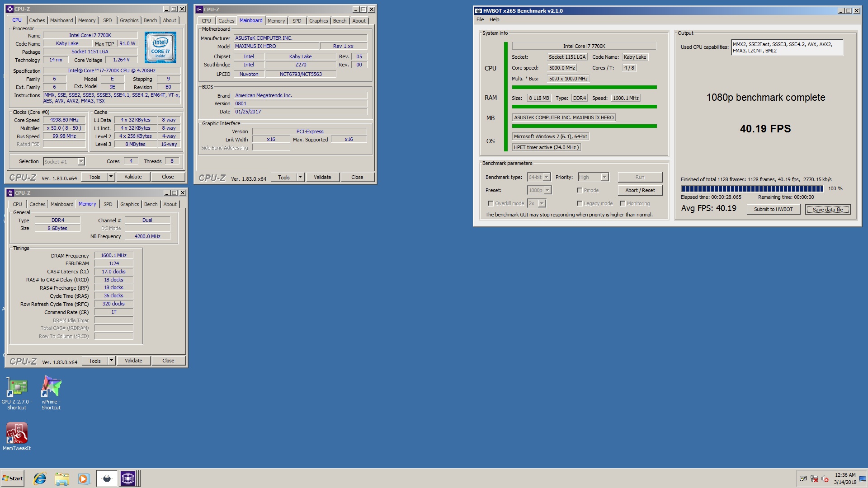Click CPU-Z title icon in Mainboard window

[x=199, y=9]
